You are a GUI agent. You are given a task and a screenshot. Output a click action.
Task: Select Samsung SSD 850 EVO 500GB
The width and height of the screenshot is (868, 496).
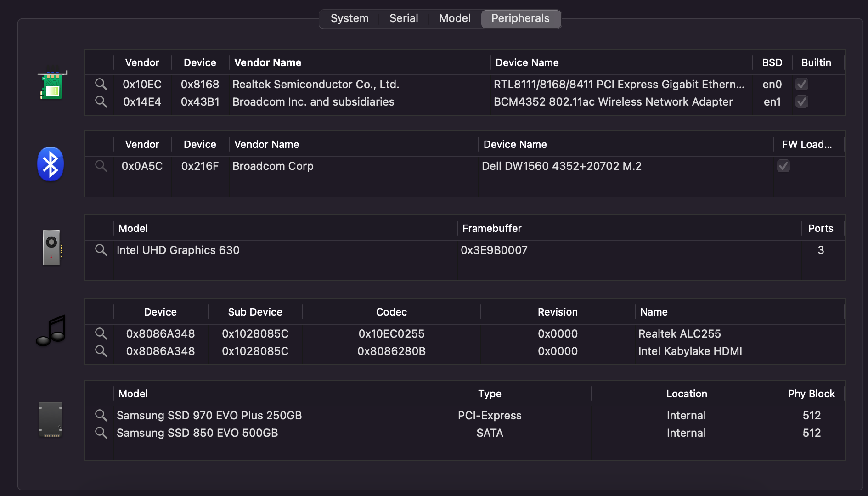[197, 433]
